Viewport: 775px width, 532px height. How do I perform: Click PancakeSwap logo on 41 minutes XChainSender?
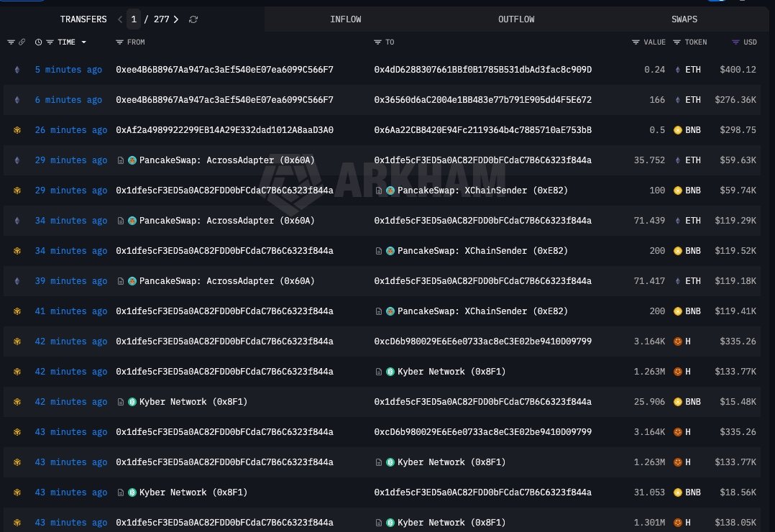pos(390,311)
